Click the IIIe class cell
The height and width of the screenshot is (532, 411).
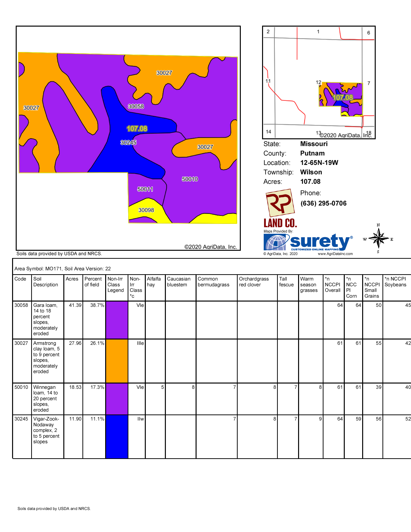pos(140,343)
